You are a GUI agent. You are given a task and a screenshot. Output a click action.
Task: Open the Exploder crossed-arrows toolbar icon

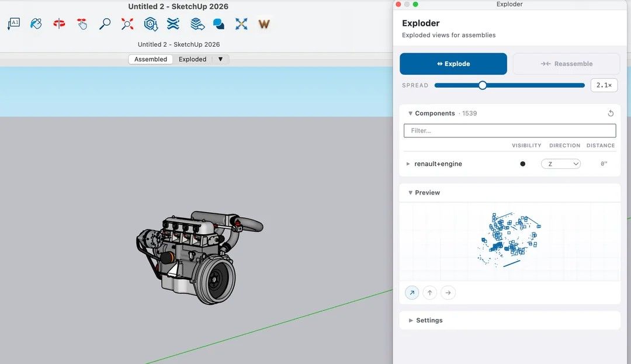pyautogui.click(x=241, y=24)
